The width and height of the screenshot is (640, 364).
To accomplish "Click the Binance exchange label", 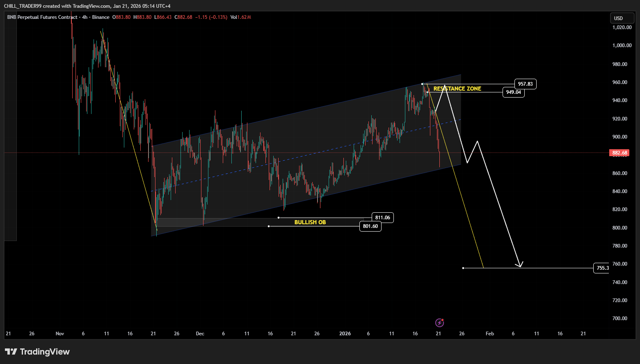I will click(101, 18).
